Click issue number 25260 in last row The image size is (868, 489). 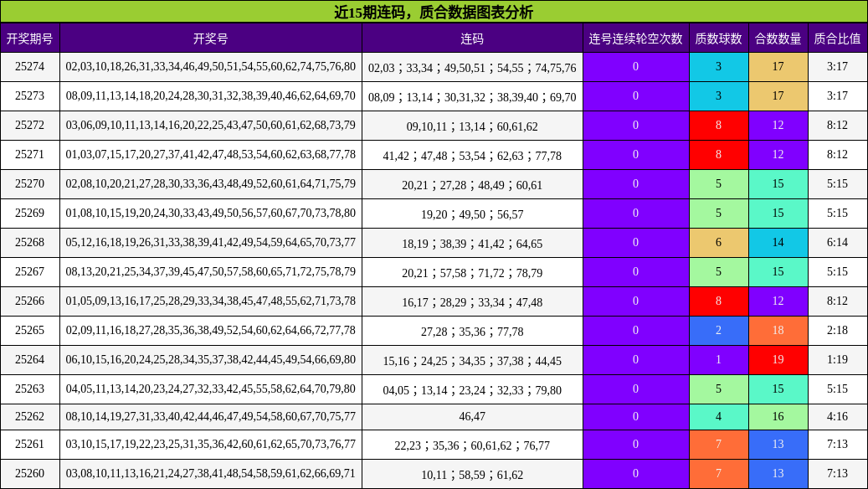click(30, 474)
